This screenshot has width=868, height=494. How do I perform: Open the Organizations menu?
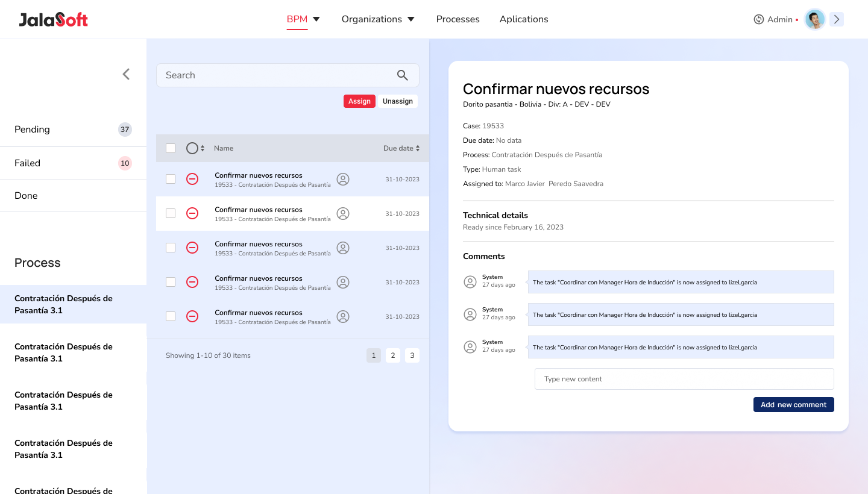coord(372,19)
